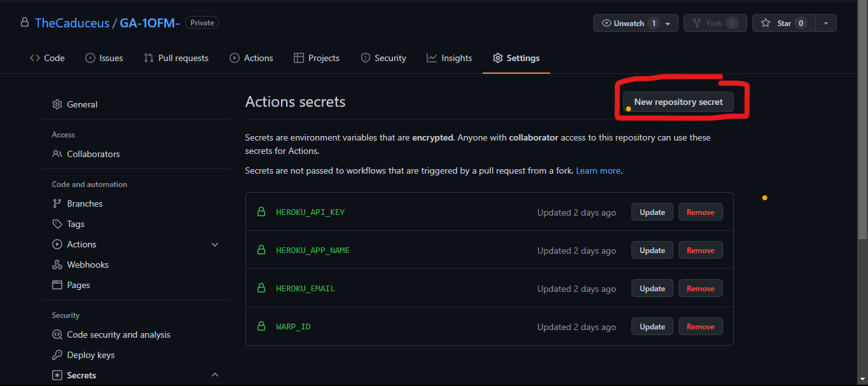The height and width of the screenshot is (386, 868).
Task: Switch to the Actions tab
Action: tap(251, 58)
